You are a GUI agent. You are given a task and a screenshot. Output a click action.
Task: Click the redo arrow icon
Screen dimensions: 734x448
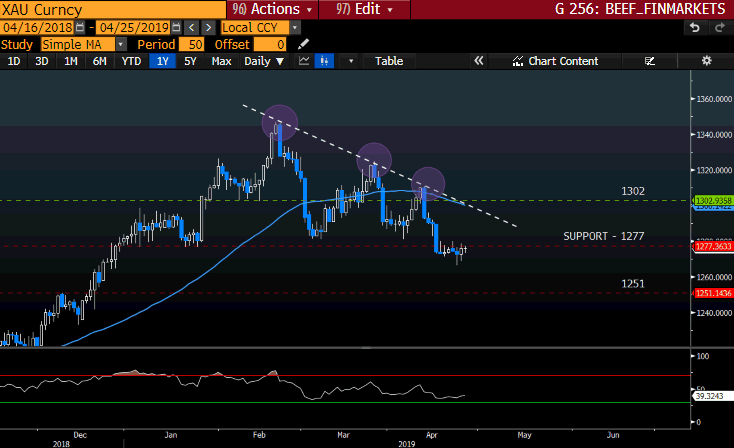(720, 28)
